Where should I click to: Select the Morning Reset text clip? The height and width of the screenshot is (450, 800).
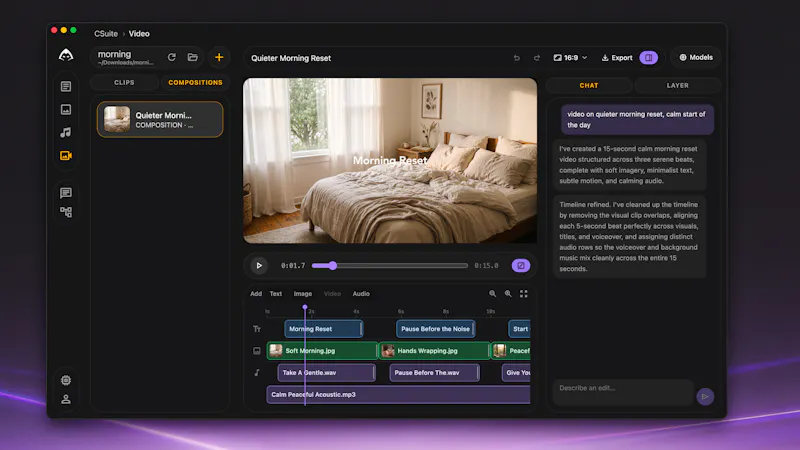[323, 329]
